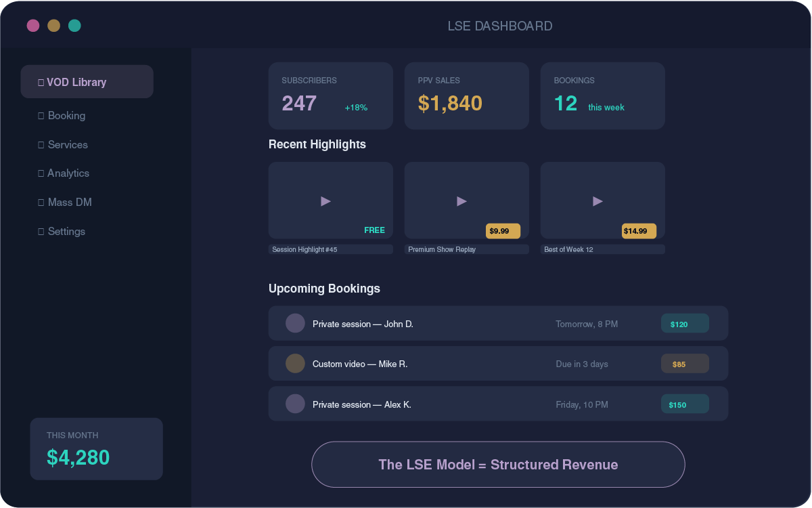Click the Recent Highlights heading
This screenshot has width=812, height=508.
point(317,144)
